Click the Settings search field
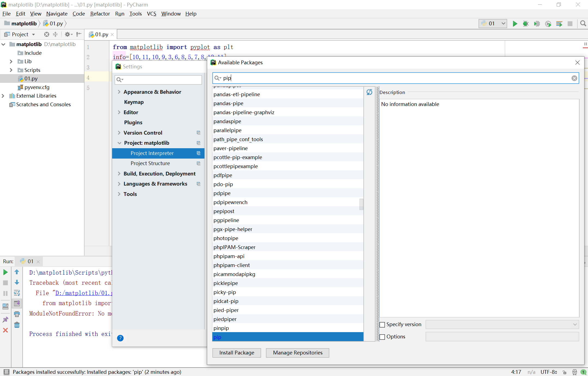 click(x=158, y=80)
